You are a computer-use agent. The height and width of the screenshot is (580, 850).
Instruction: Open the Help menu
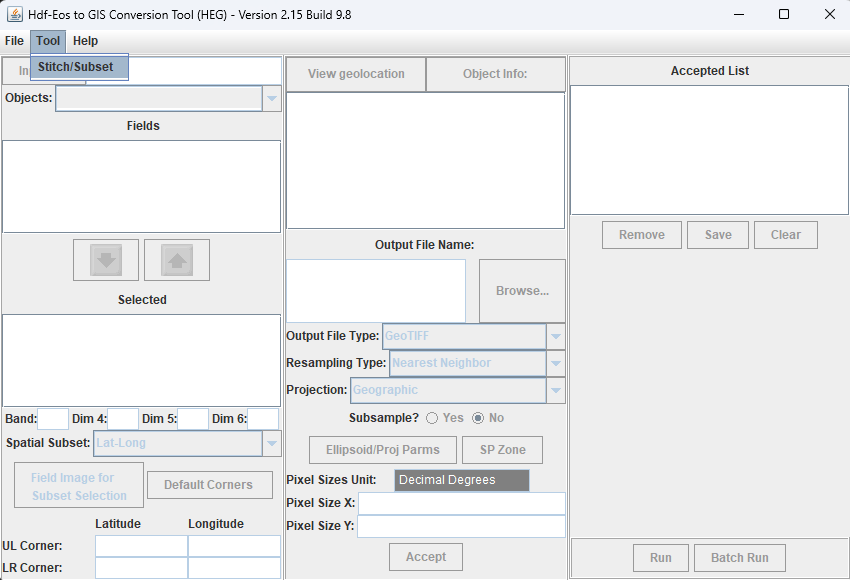(85, 41)
